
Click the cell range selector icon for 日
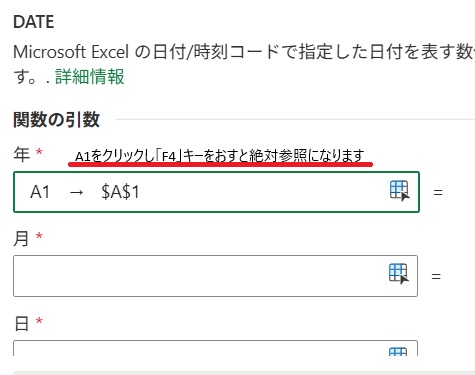[398, 352]
